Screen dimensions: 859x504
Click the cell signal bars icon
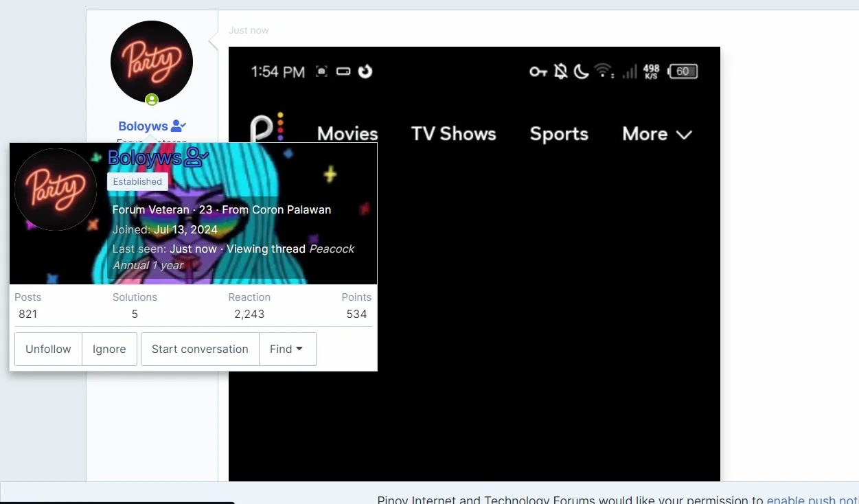pos(629,71)
